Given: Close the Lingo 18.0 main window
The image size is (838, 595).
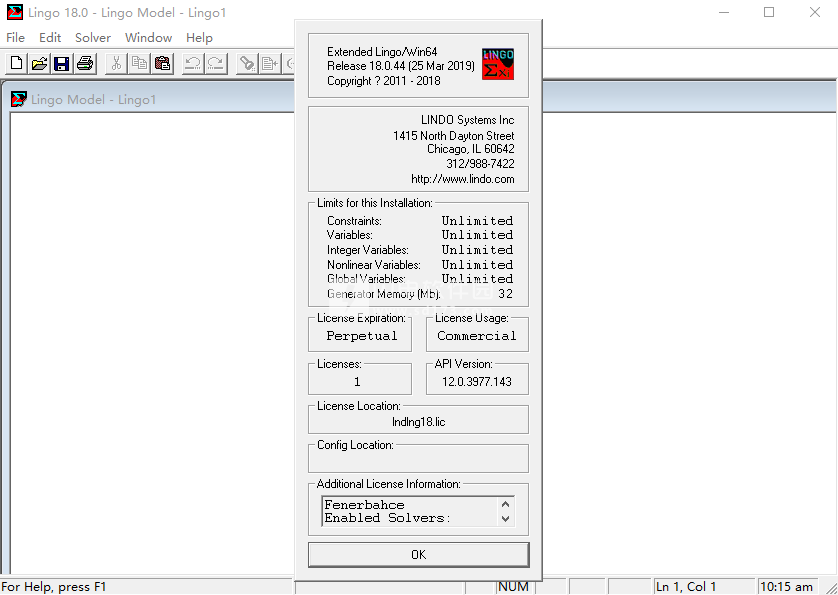Looking at the screenshot, I should point(814,12).
